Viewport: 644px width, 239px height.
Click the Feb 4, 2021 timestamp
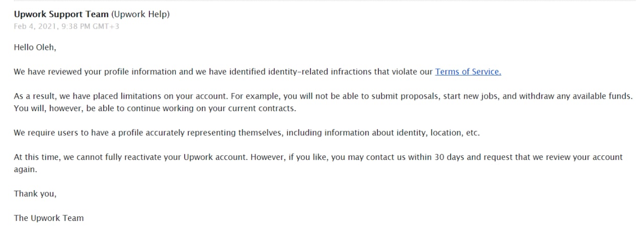coord(66,27)
